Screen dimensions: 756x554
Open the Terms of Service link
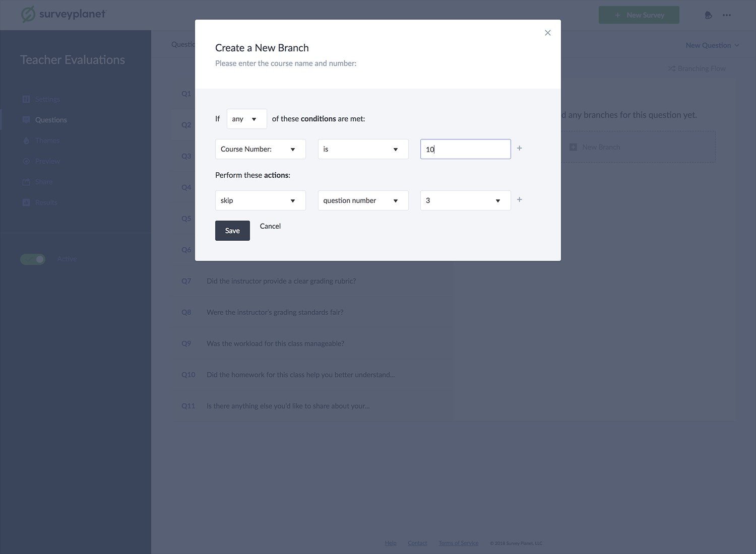tap(459, 543)
